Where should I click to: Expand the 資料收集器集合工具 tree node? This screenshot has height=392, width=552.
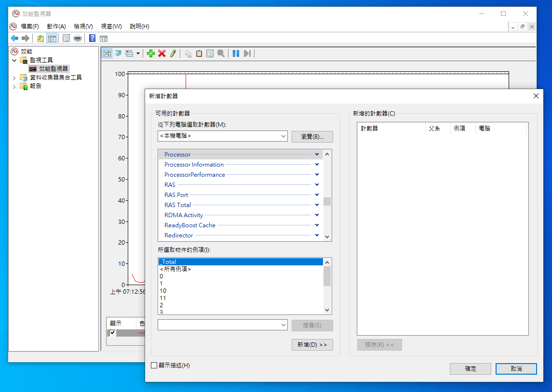point(14,78)
